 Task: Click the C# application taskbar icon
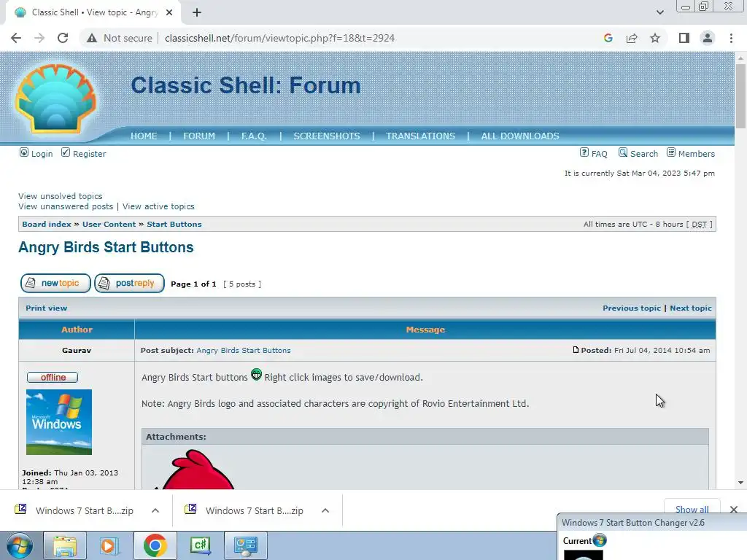point(200,545)
